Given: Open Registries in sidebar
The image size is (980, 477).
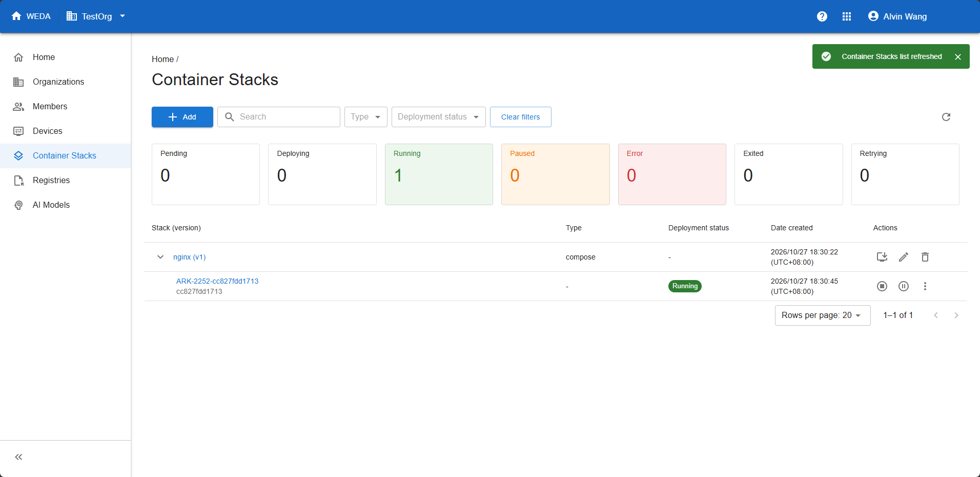Looking at the screenshot, I should click(x=66, y=181).
